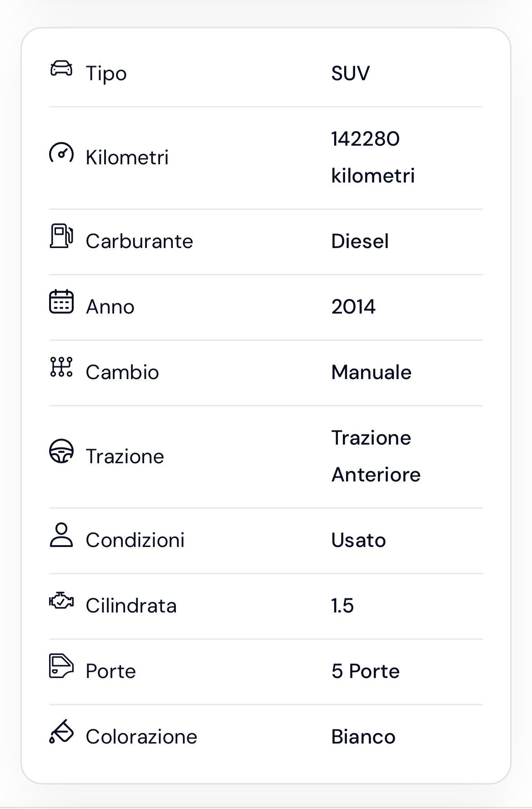Click the car icon beside Tipo
The height and width of the screenshot is (809, 532).
pos(61,68)
